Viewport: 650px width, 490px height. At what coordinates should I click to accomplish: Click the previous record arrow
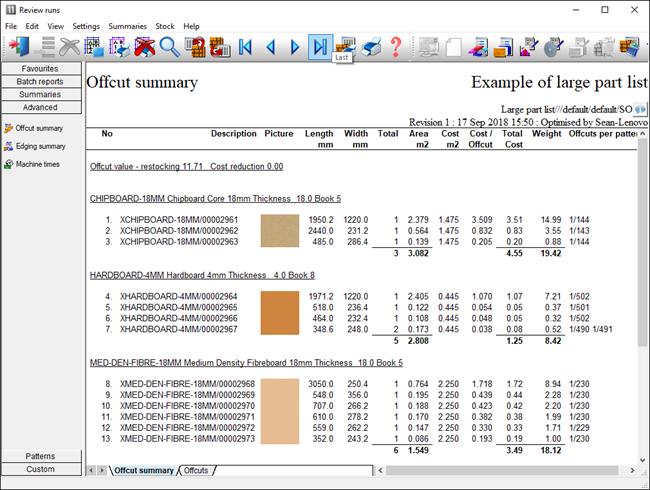coord(270,46)
